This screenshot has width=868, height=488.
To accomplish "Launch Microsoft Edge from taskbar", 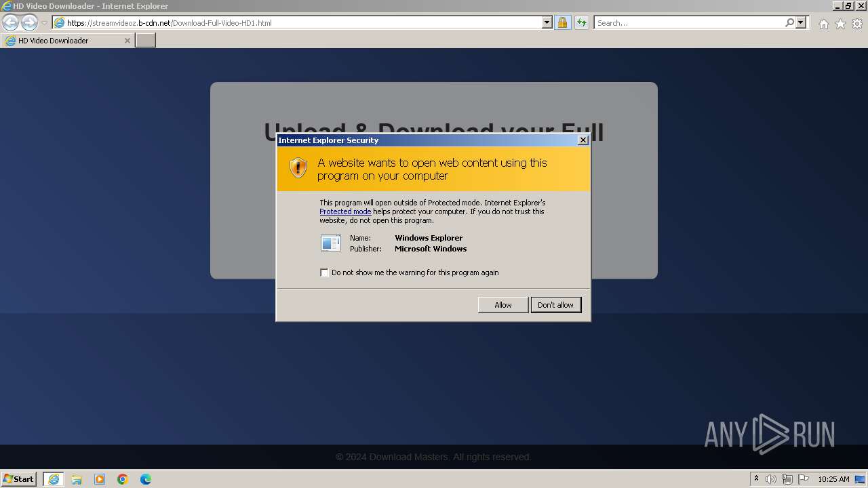I will (x=146, y=479).
